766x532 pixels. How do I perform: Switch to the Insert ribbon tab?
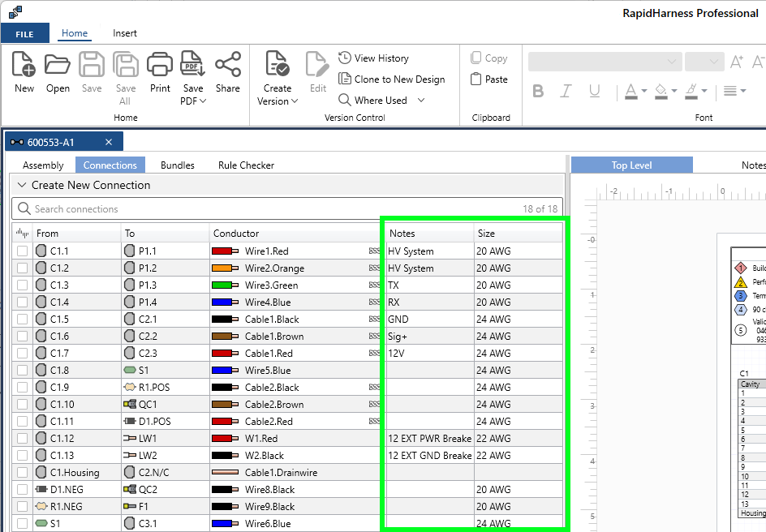(x=125, y=33)
